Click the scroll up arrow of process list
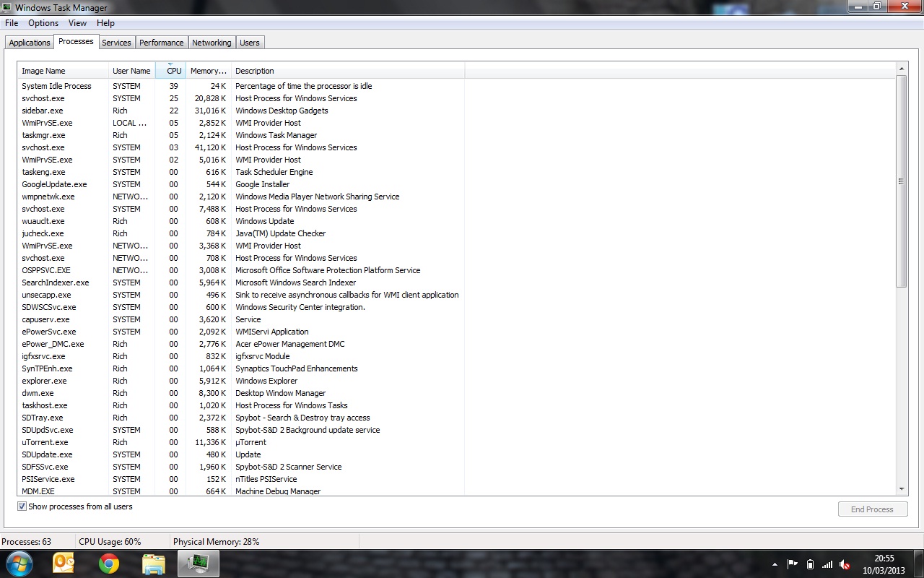Image resolution: width=924 pixels, height=578 pixels. (x=901, y=68)
